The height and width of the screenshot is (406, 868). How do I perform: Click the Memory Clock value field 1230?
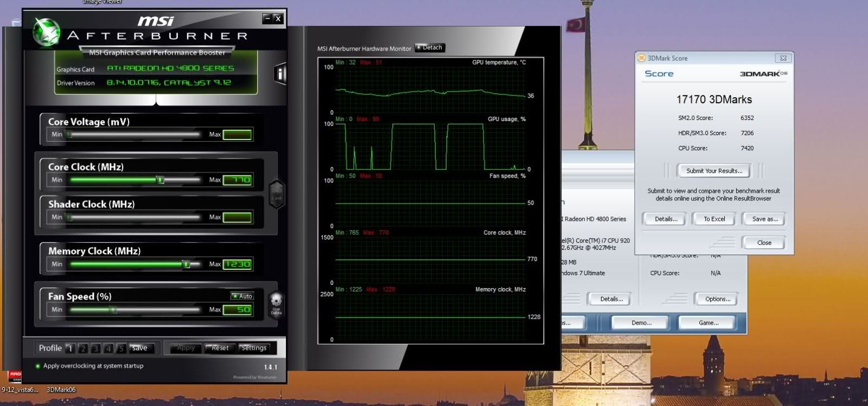[x=237, y=264]
